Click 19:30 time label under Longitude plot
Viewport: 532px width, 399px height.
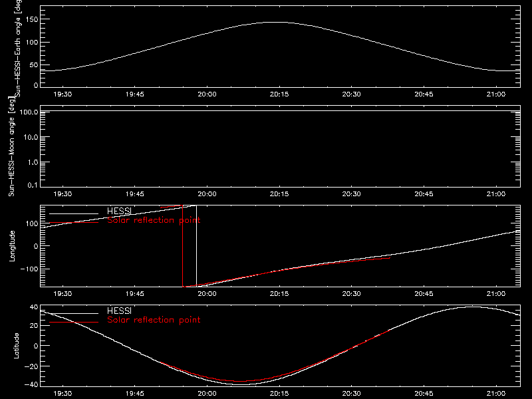[63, 294]
